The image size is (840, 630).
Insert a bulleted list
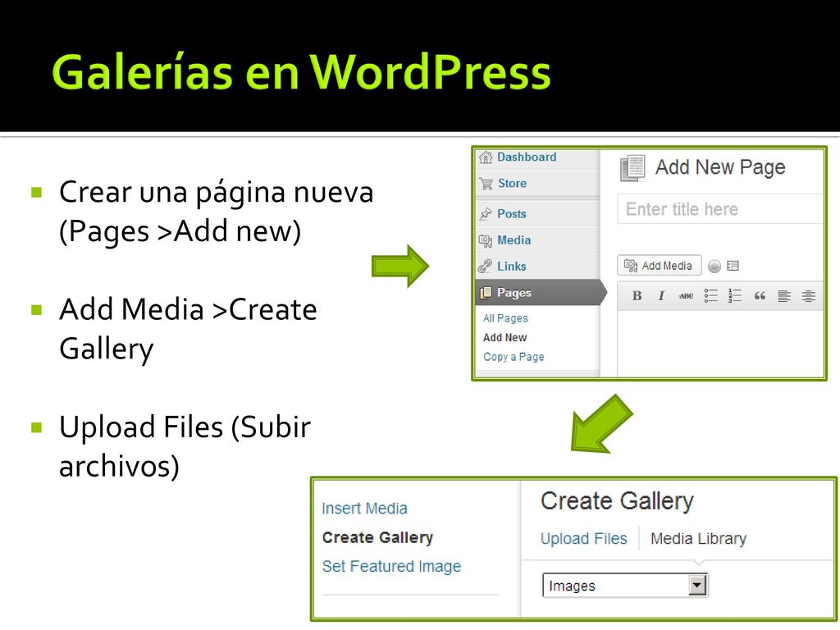click(x=711, y=295)
